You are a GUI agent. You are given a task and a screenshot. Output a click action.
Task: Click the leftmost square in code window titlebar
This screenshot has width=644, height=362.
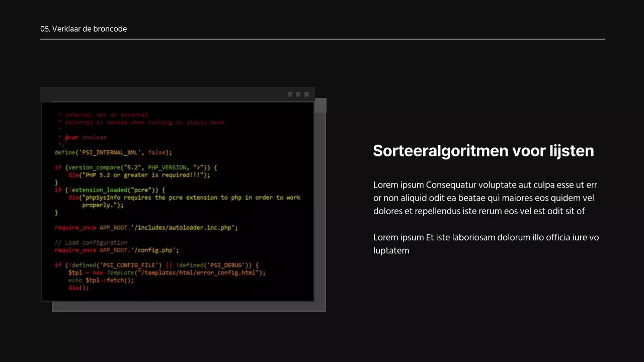290,95
